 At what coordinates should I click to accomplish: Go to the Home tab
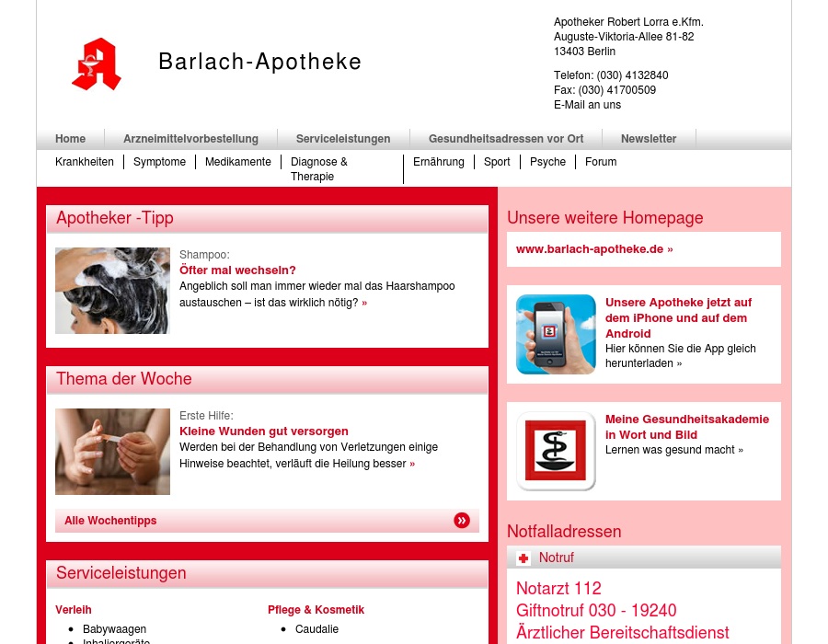[70, 139]
